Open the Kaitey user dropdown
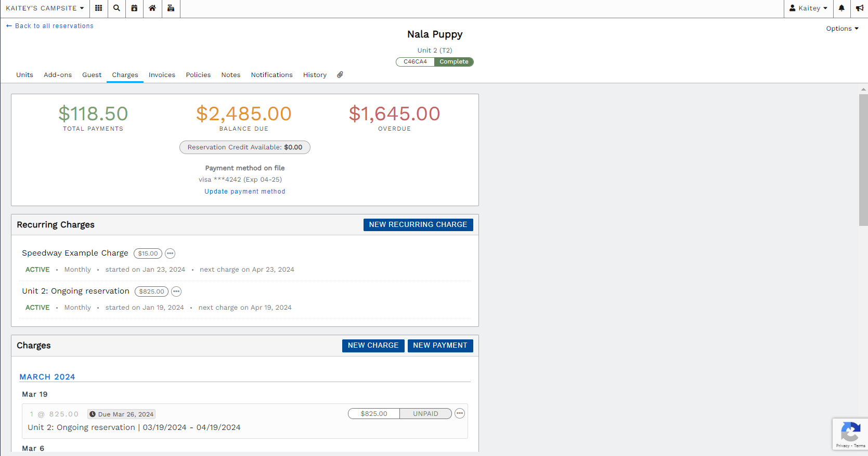Viewport: 868px width, 456px height. click(808, 8)
